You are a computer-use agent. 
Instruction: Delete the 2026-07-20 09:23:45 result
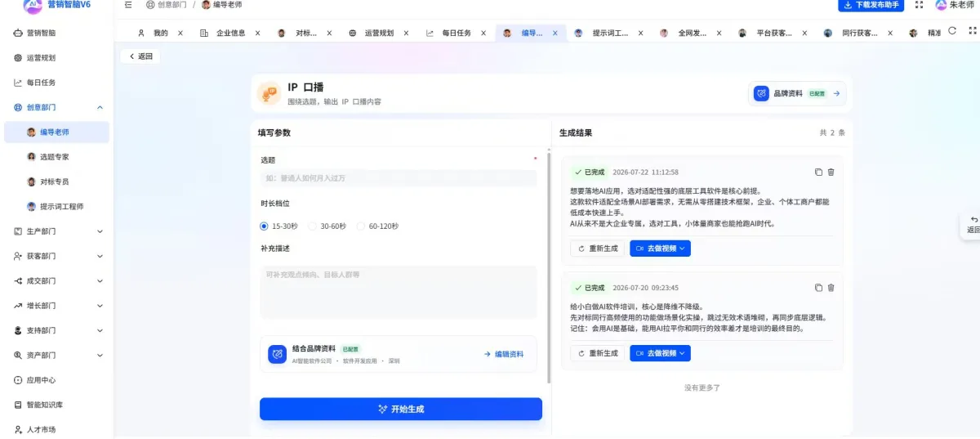click(x=831, y=288)
